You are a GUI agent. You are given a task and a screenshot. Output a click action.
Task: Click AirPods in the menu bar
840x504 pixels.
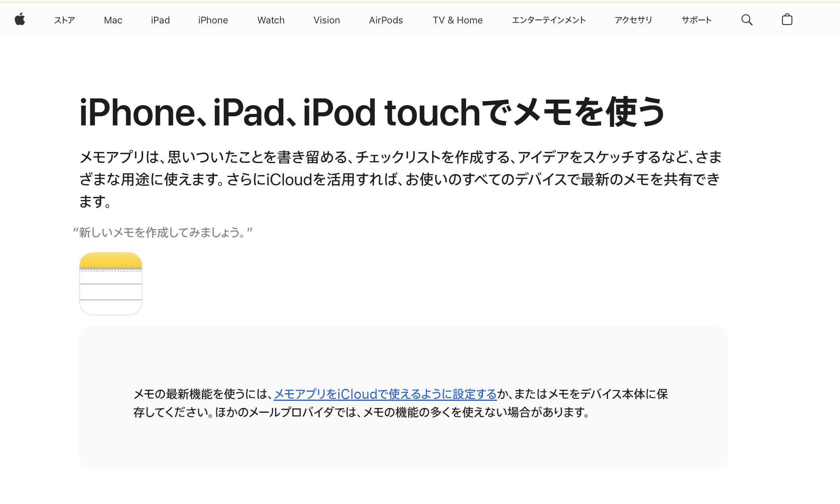point(385,20)
